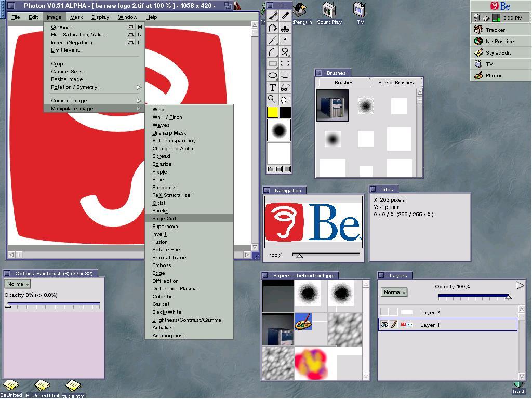The width and height of the screenshot is (532, 399).
Task: Select the Mask tool icon
Action: coord(285,87)
